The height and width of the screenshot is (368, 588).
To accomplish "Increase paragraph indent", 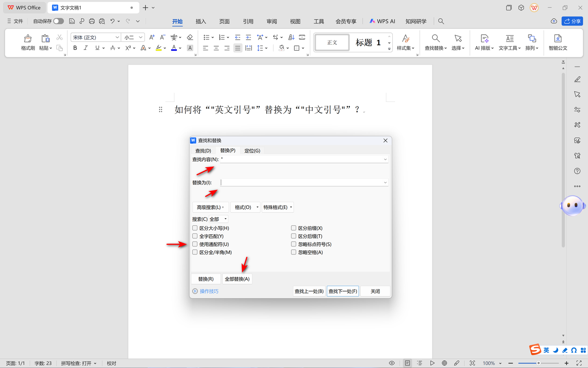I will (248, 37).
